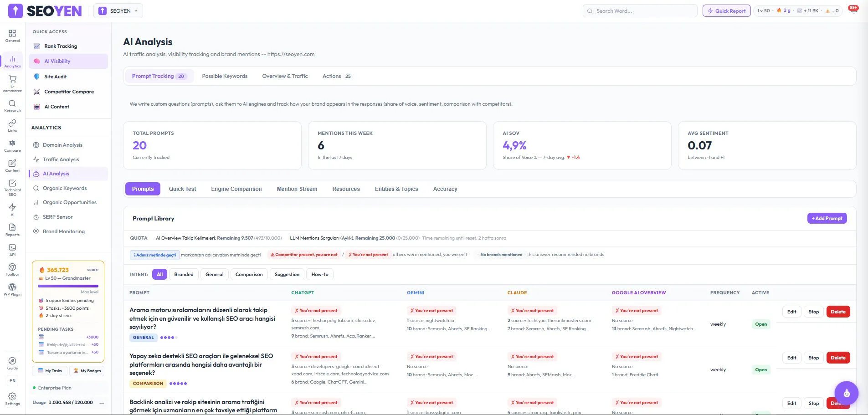Open Site Audit shield shortcut
This screenshot has width=868, height=415.
pos(68,77)
